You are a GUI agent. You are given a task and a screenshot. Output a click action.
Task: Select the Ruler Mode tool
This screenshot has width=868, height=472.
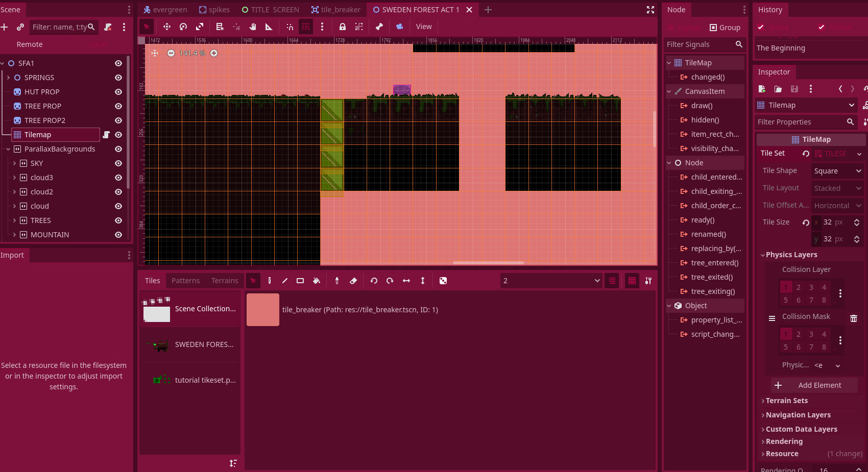pos(269,27)
